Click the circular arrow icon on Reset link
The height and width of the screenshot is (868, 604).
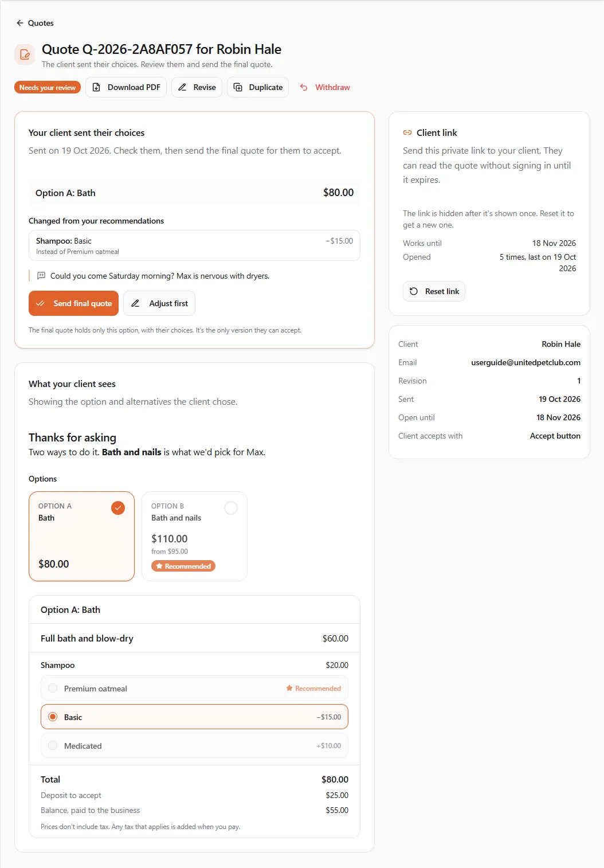[414, 291]
